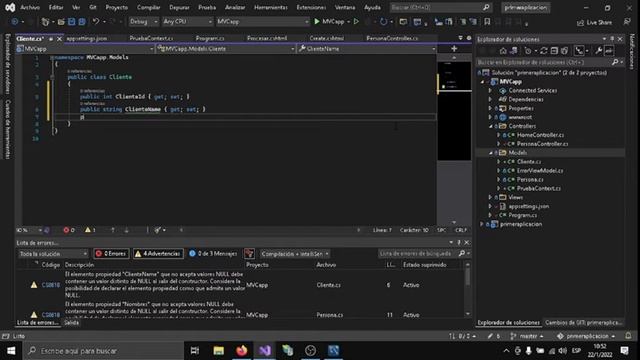Switch to Cambios de GIT panel tab
Image resolution: width=640 pixels, height=360 pixels.
coord(584,322)
